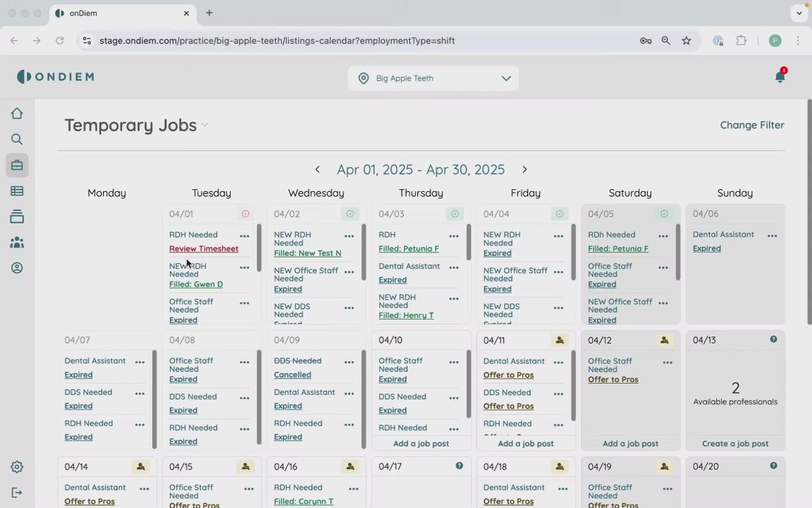Open the home icon in sidebar
Screen dimensions: 812x508
pyautogui.click(x=17, y=114)
